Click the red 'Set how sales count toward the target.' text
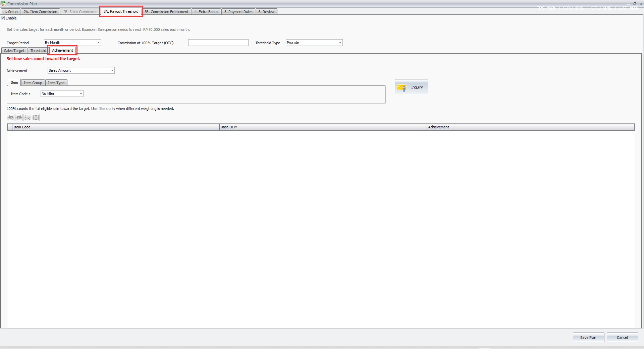The height and width of the screenshot is (362, 644). [43, 59]
